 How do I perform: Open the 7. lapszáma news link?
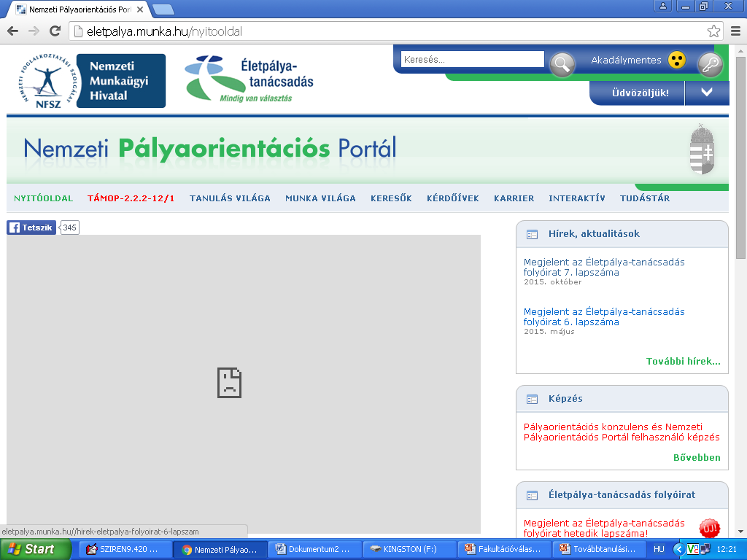(604, 267)
